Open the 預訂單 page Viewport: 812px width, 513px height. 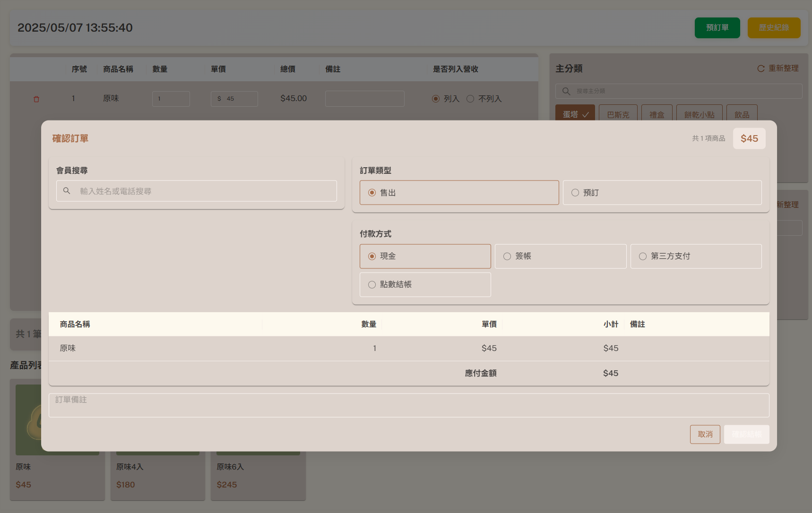[x=717, y=28]
